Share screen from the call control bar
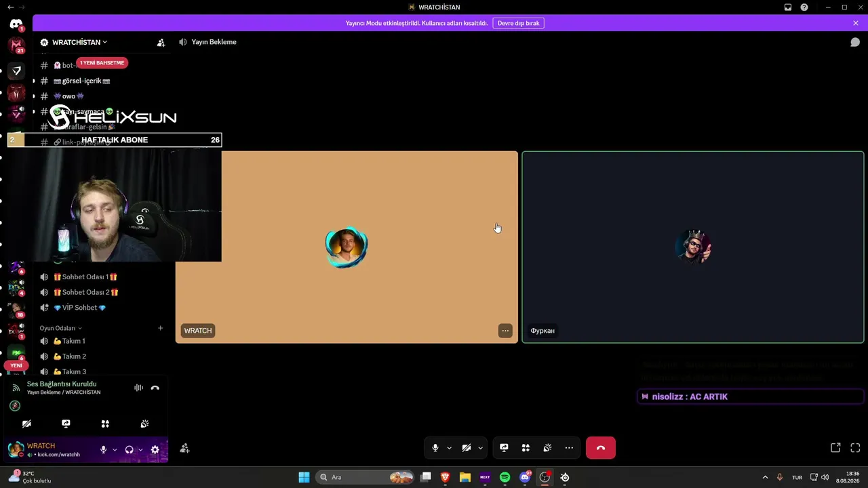Screen dimensions: 868x488 tap(504, 448)
